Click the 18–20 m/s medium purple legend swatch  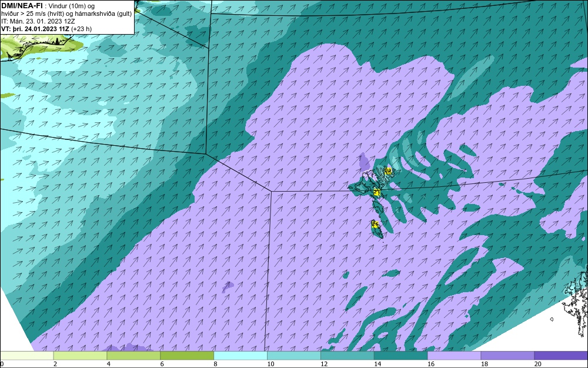(x=507, y=356)
